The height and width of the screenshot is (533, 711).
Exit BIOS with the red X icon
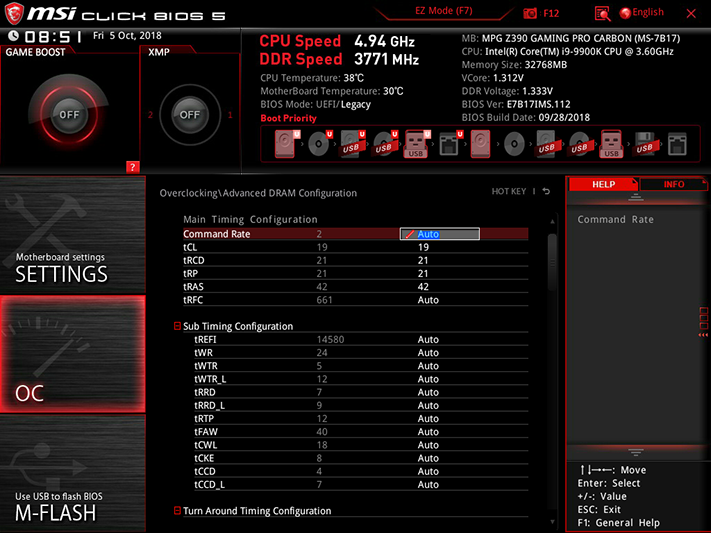(691, 14)
